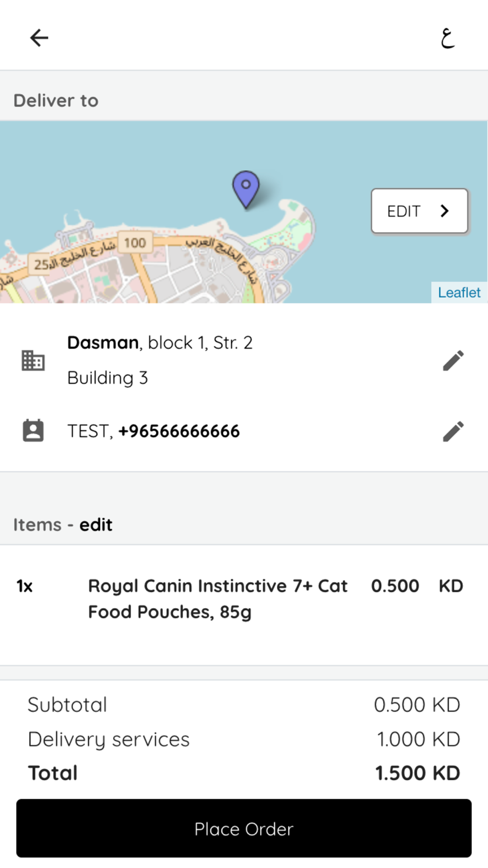The image size is (488, 868).
Task: Click the bold edit link beside Items
Action: (x=96, y=525)
